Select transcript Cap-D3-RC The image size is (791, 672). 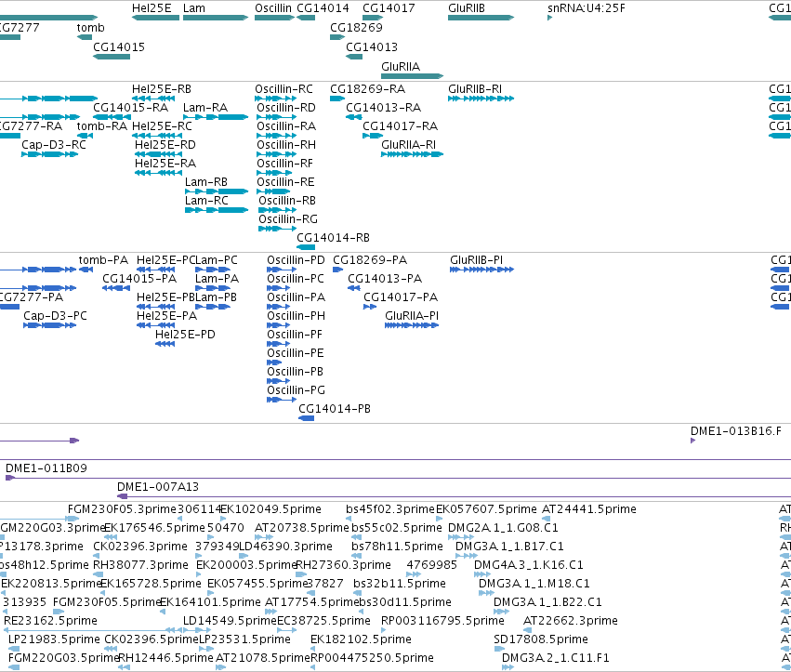pos(49,154)
